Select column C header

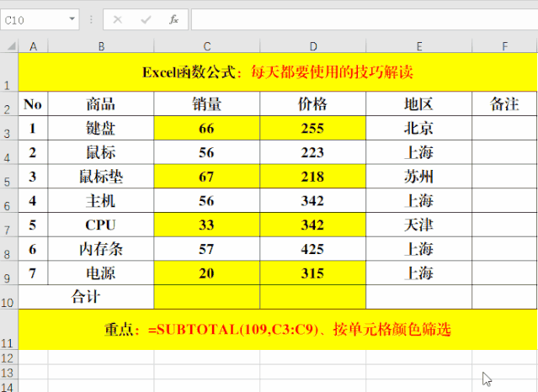pyautogui.click(x=207, y=46)
